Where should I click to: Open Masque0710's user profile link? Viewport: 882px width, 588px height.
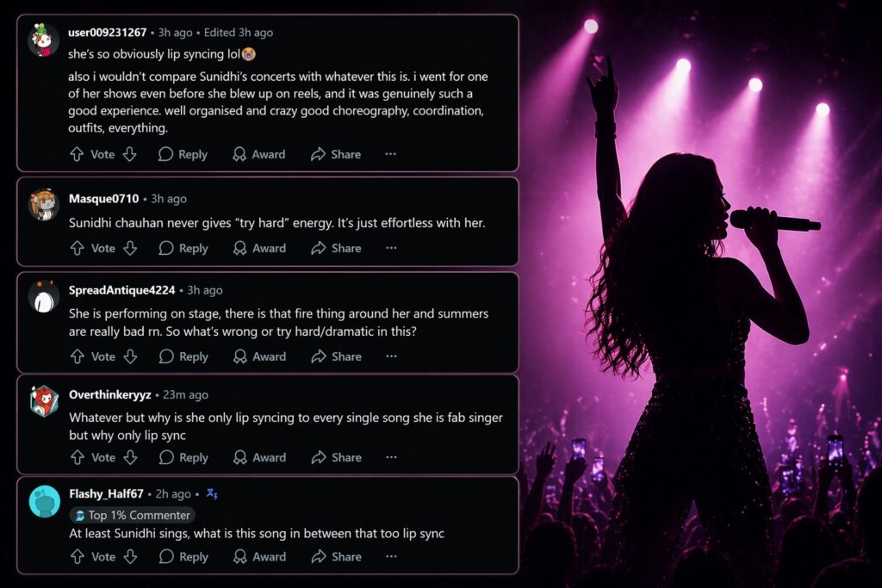coord(103,199)
